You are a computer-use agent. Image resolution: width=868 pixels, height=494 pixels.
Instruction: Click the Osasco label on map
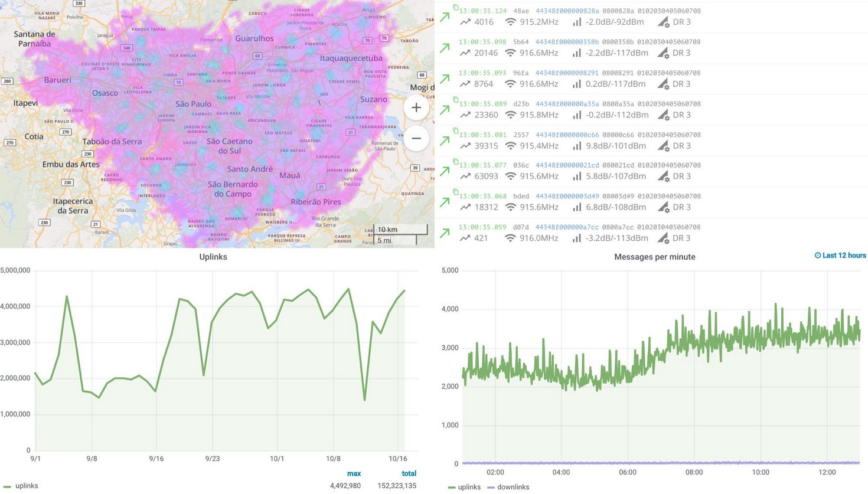click(105, 93)
